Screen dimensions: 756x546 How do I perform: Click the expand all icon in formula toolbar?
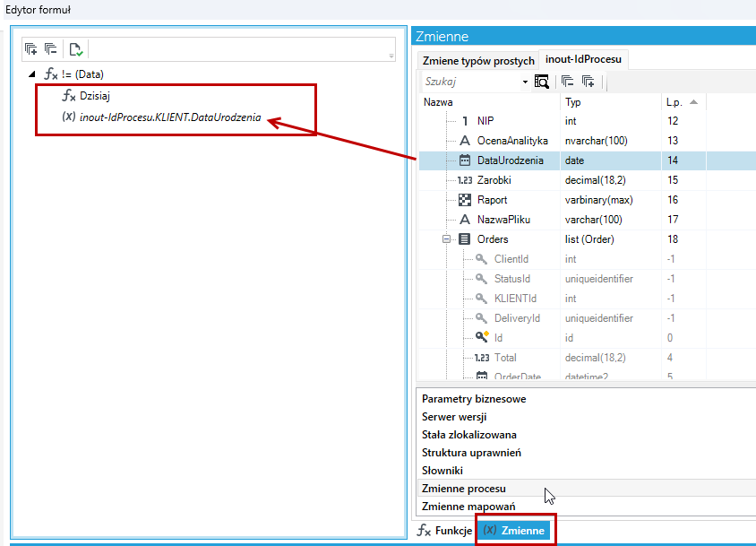click(30, 48)
